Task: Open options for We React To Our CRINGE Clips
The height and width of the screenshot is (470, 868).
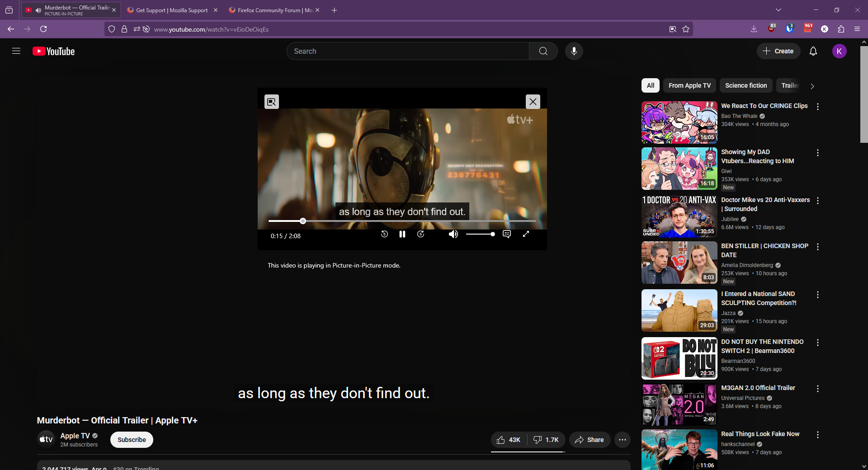Action: tap(817, 107)
